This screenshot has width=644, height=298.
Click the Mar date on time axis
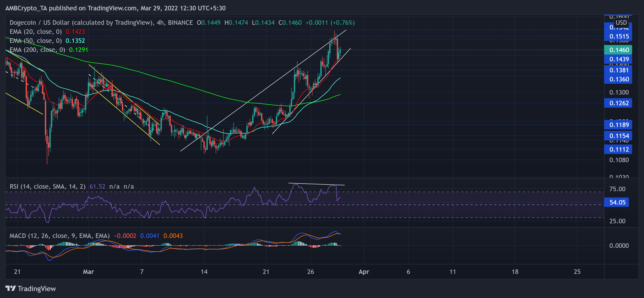tap(88, 272)
